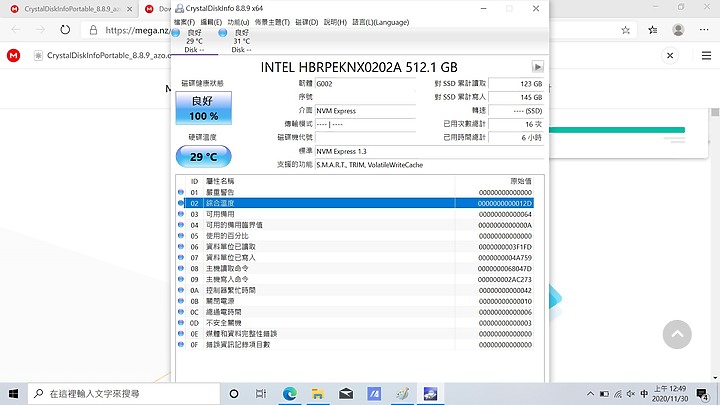Select highlighted row 02 value 00000000012D
Viewport: 720px width, 405px height.
tap(505, 203)
